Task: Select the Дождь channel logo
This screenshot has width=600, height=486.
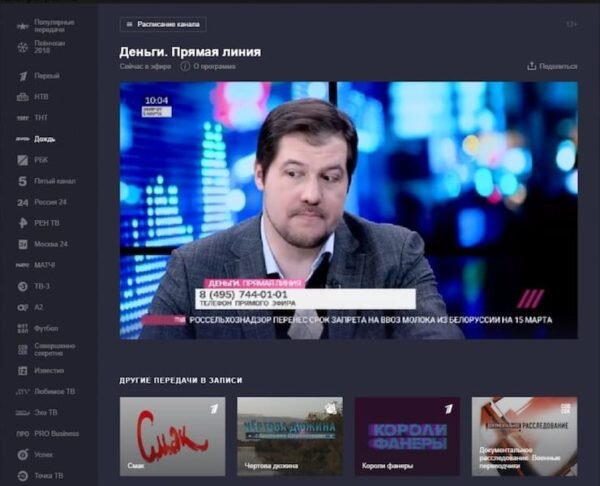Action: click(x=23, y=139)
